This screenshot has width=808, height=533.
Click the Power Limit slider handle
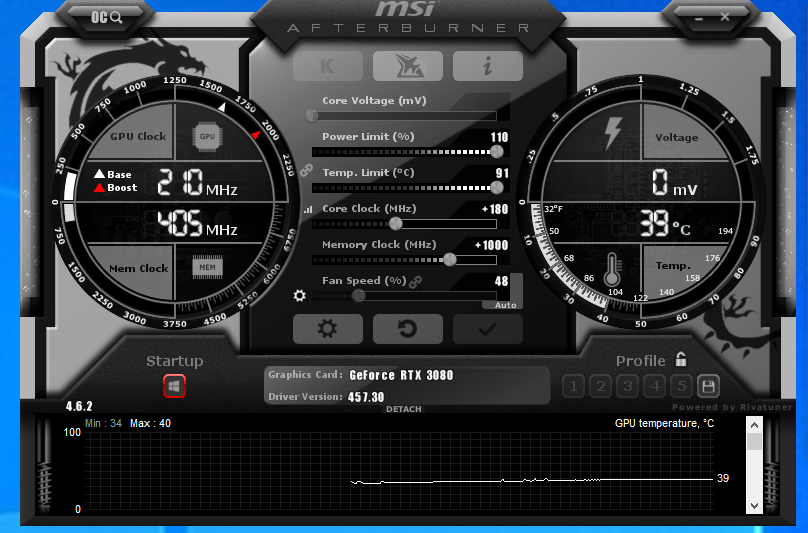[x=497, y=152]
